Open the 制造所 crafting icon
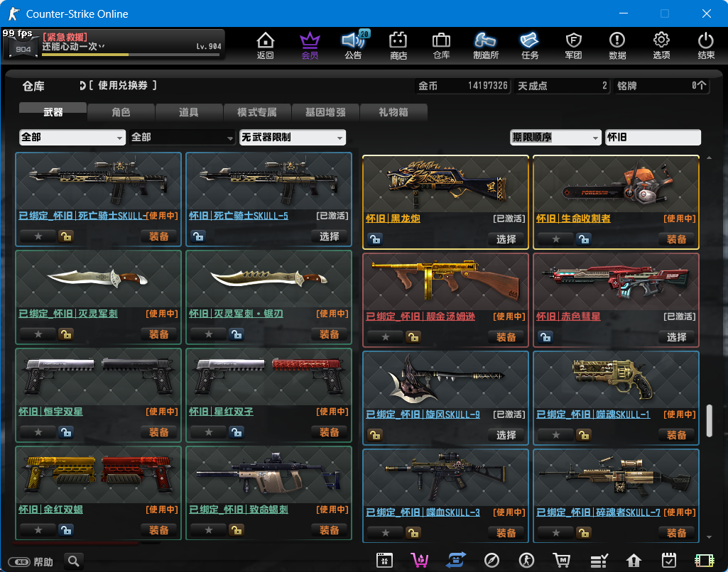This screenshot has width=728, height=572. [x=486, y=45]
